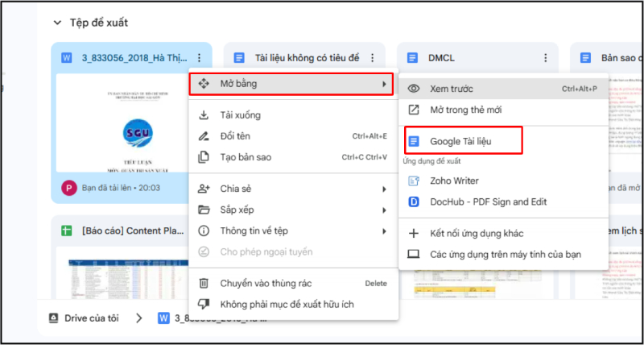This screenshot has height=345, width=644.
Task: Open more options for DMCL document
Action: 546,58
